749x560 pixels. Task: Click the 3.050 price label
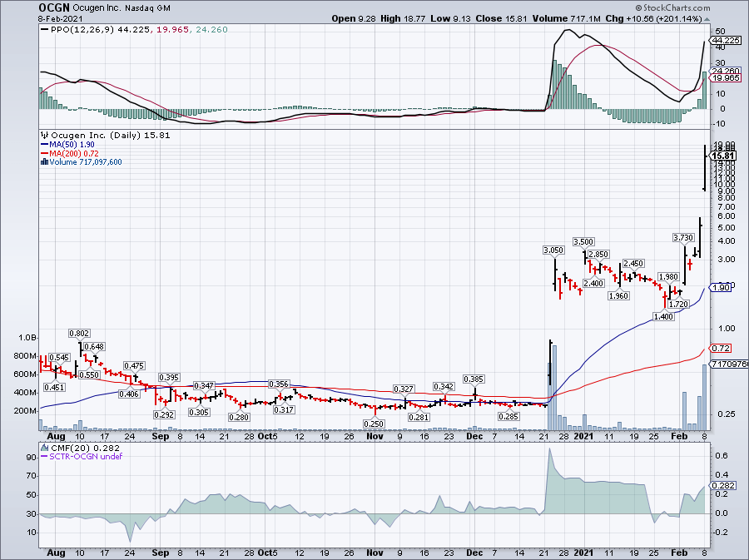(553, 250)
